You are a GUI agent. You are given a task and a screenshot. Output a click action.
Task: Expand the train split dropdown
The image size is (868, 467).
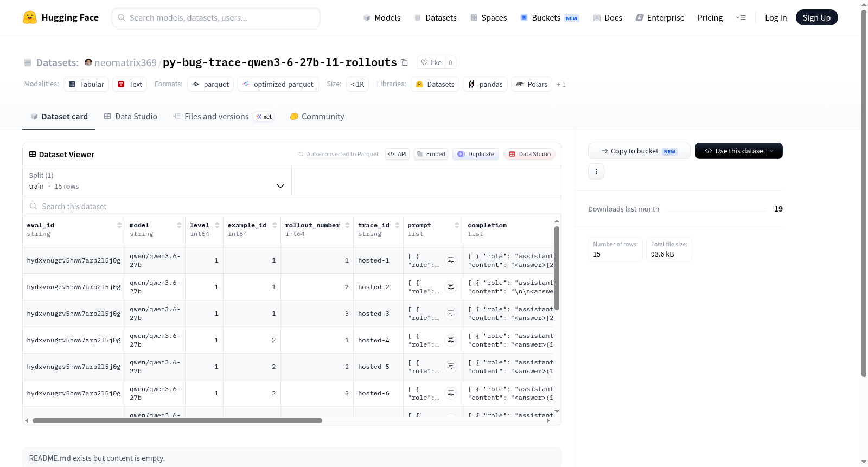coord(157,181)
